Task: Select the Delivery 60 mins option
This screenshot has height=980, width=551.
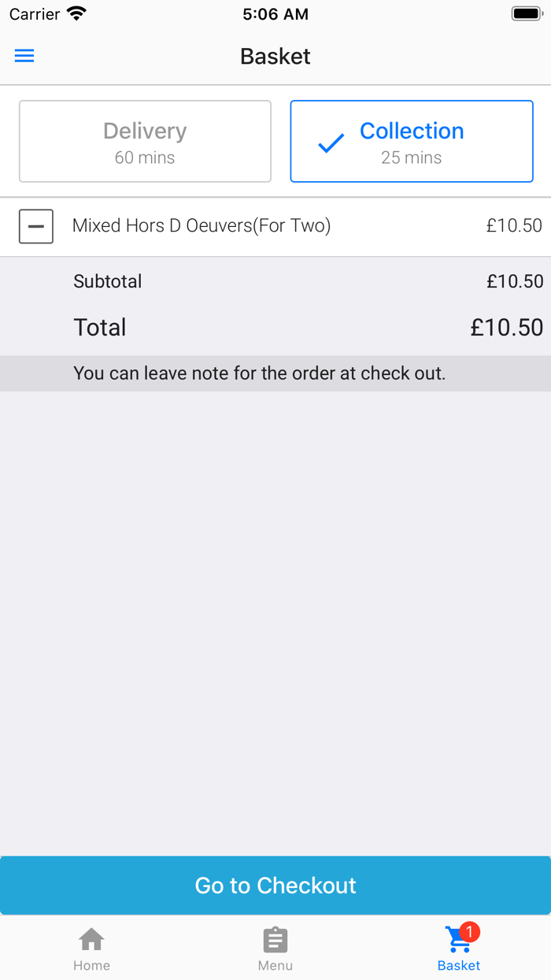Action: (x=145, y=142)
